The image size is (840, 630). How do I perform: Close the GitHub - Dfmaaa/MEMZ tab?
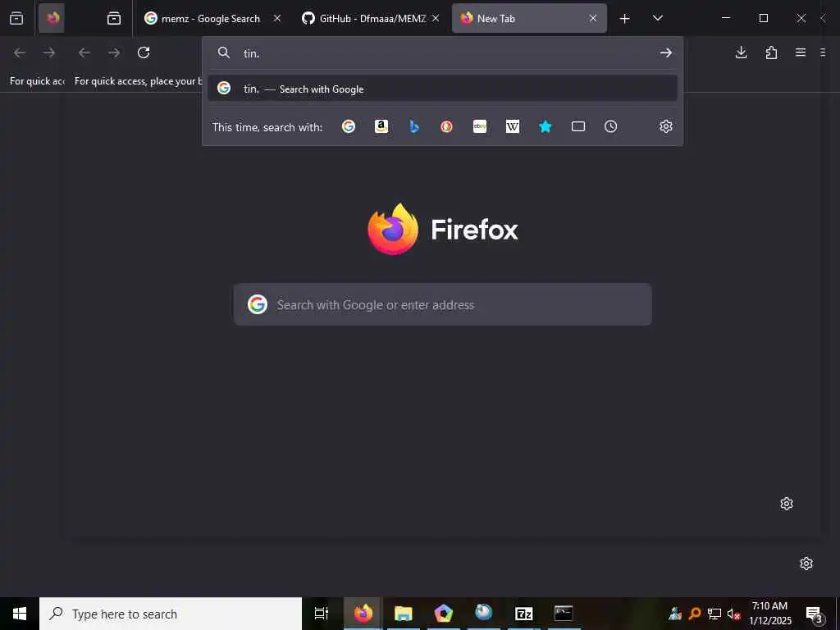436,18
